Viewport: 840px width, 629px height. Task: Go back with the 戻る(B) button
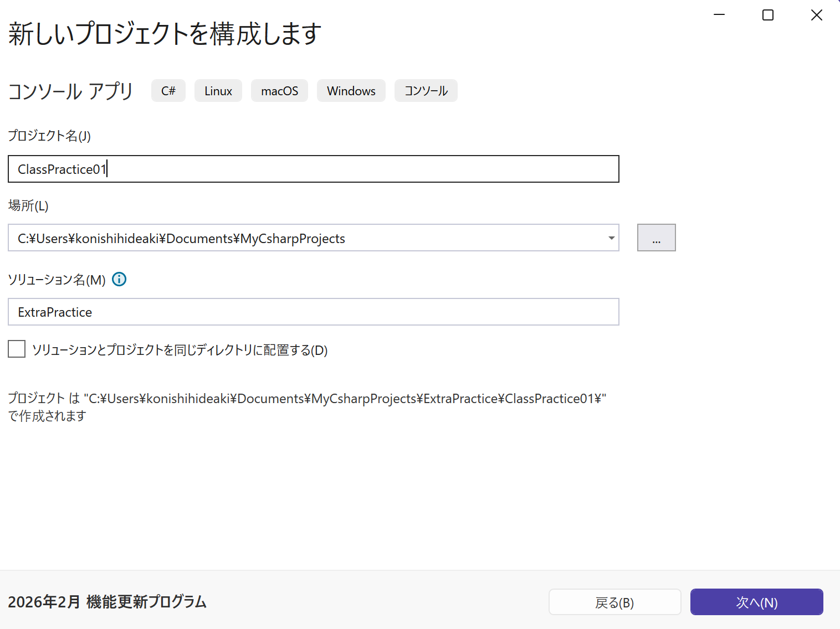pos(614,602)
